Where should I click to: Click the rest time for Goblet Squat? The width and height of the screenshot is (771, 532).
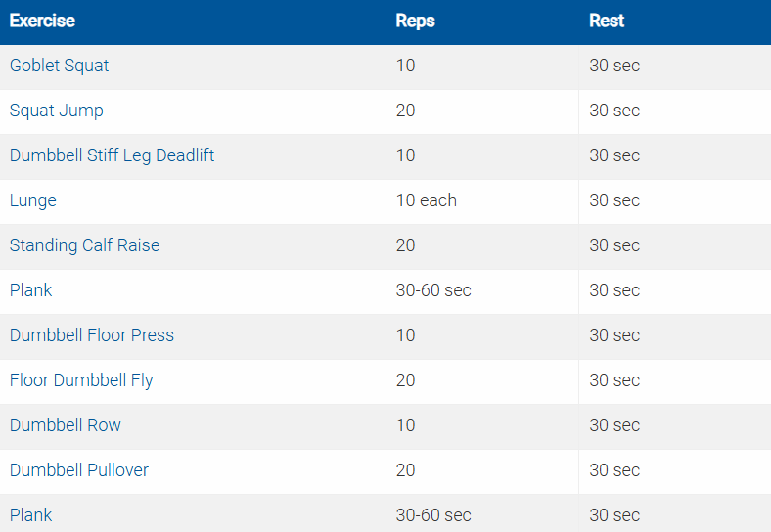click(614, 66)
